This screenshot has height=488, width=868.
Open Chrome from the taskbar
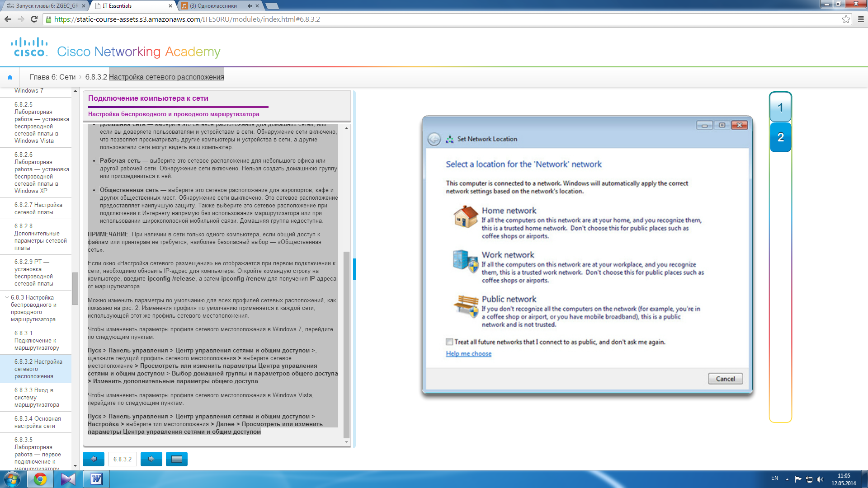pos(40,479)
